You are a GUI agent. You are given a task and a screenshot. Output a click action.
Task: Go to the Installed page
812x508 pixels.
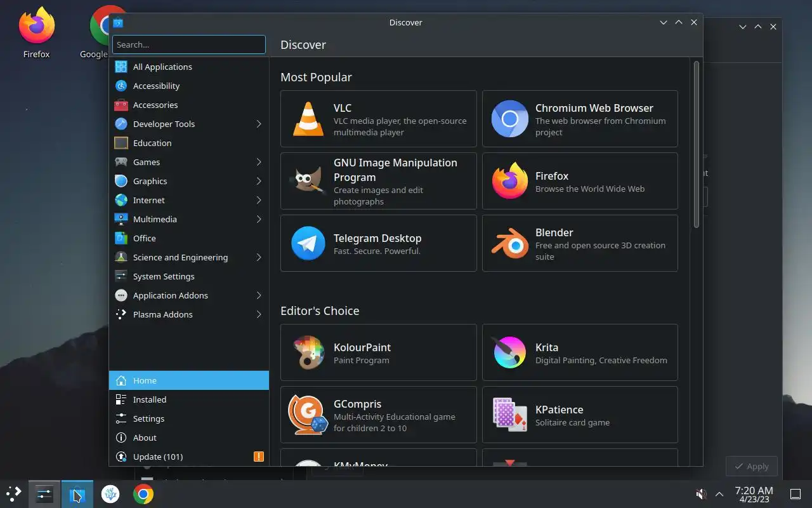[x=189, y=399]
